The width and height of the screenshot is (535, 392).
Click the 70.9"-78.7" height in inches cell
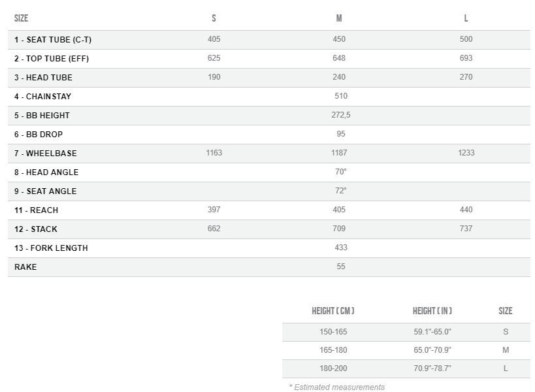432,368
